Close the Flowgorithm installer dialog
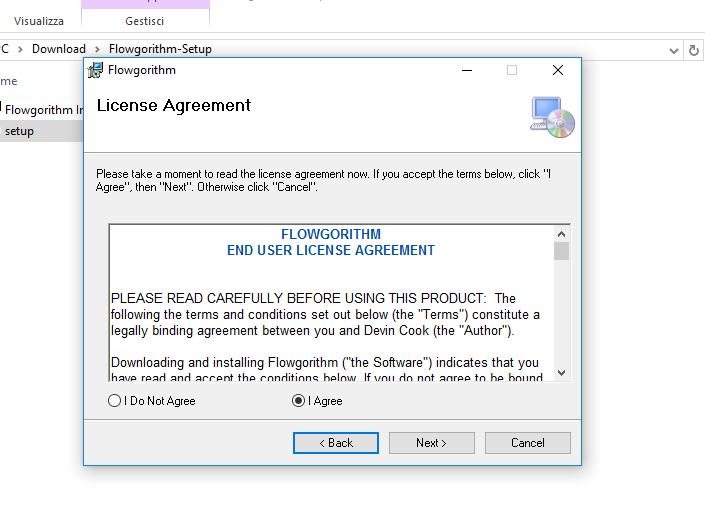Screen dimensions: 705x528 click(x=558, y=70)
